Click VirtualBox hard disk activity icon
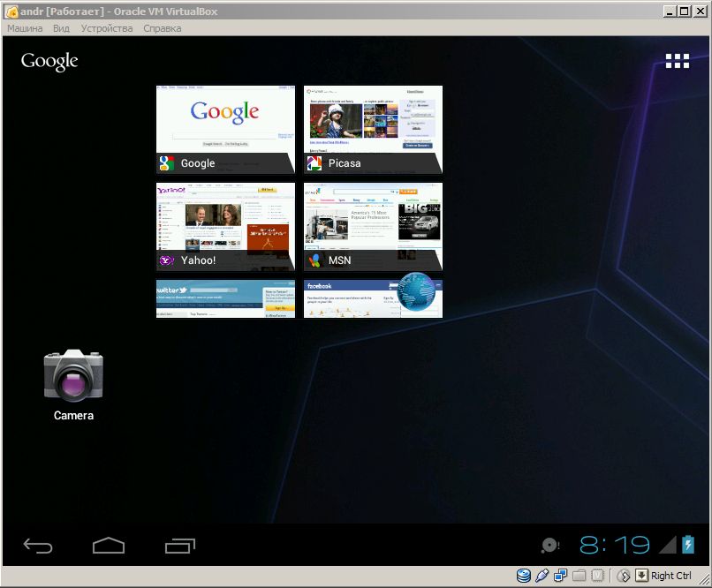712x588 pixels. pos(524,576)
